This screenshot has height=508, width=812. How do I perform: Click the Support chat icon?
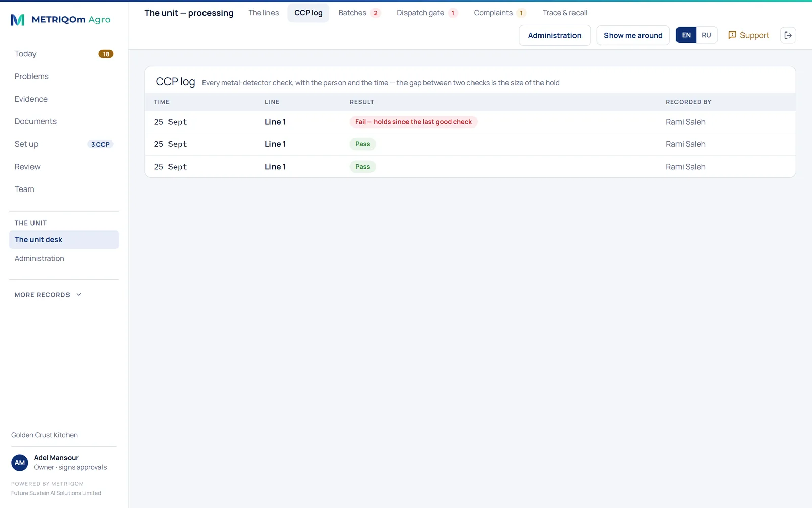732,35
